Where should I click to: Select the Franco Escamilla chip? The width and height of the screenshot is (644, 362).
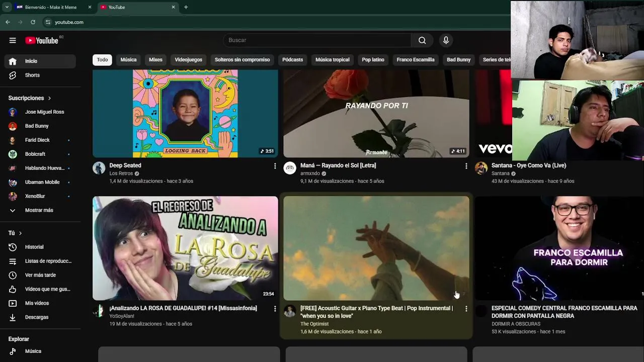tap(415, 60)
